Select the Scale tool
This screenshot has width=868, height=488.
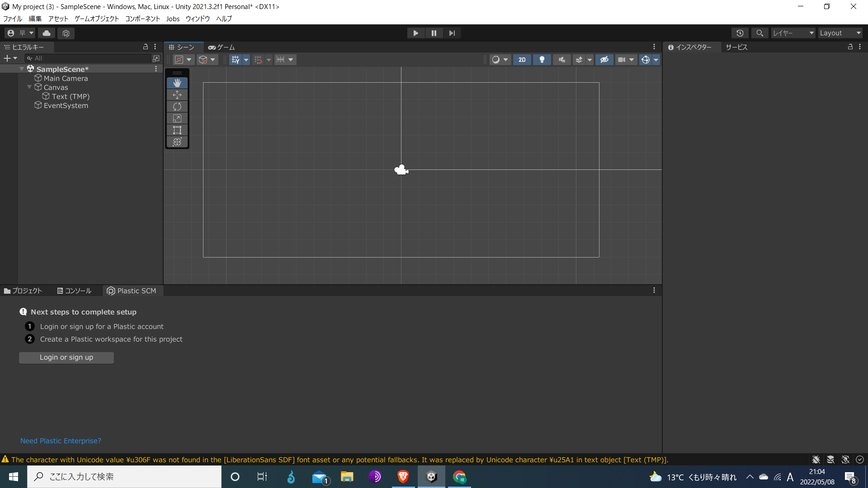pos(177,118)
